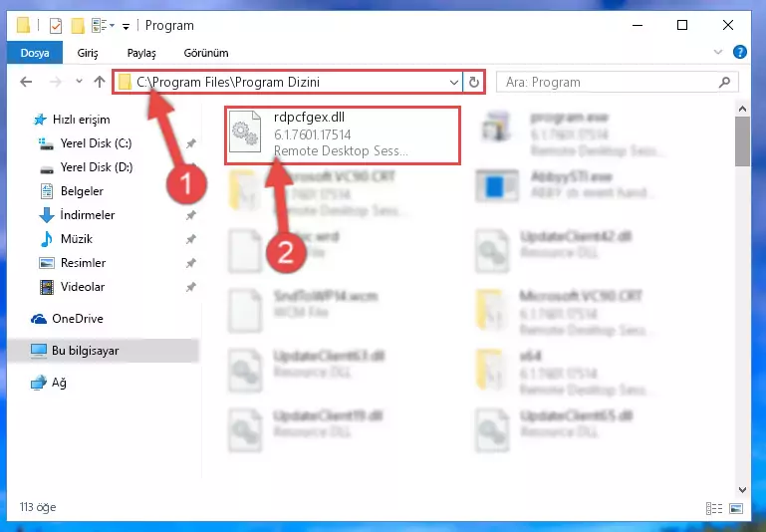
Task: Select OneDrive in navigation pane
Action: pos(67,319)
